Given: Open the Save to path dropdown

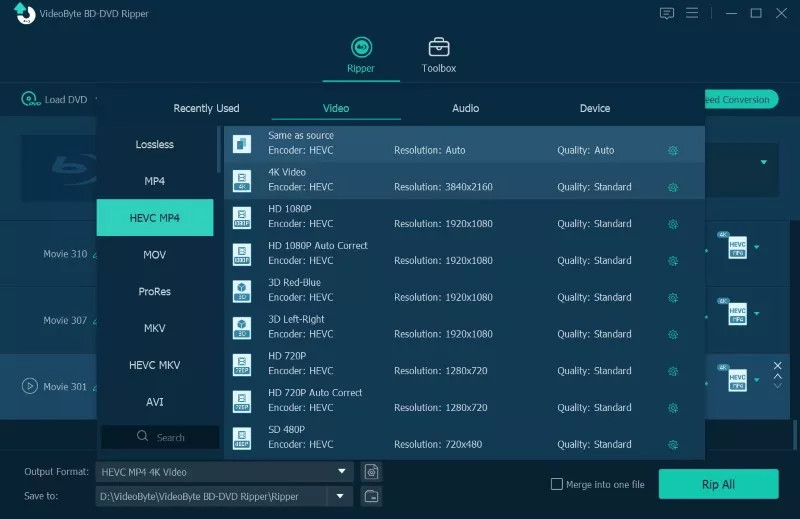Looking at the screenshot, I should point(340,496).
